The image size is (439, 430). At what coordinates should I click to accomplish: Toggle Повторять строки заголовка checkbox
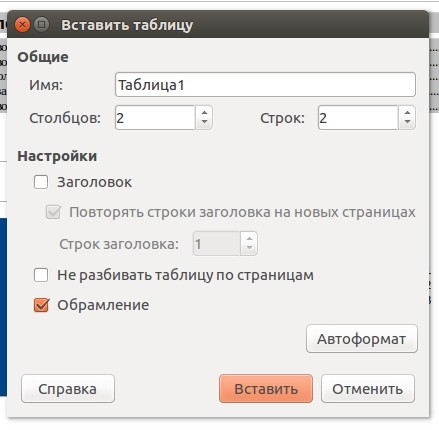(x=53, y=212)
